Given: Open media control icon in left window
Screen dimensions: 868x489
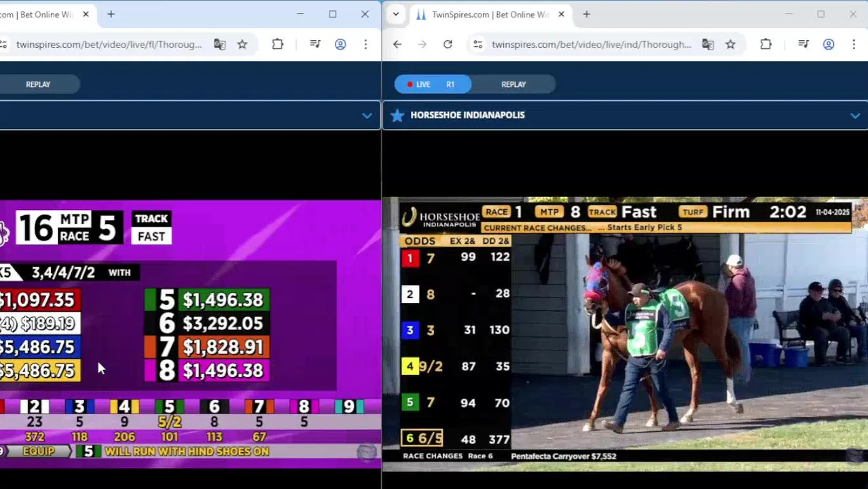Looking at the screenshot, I should coord(315,44).
